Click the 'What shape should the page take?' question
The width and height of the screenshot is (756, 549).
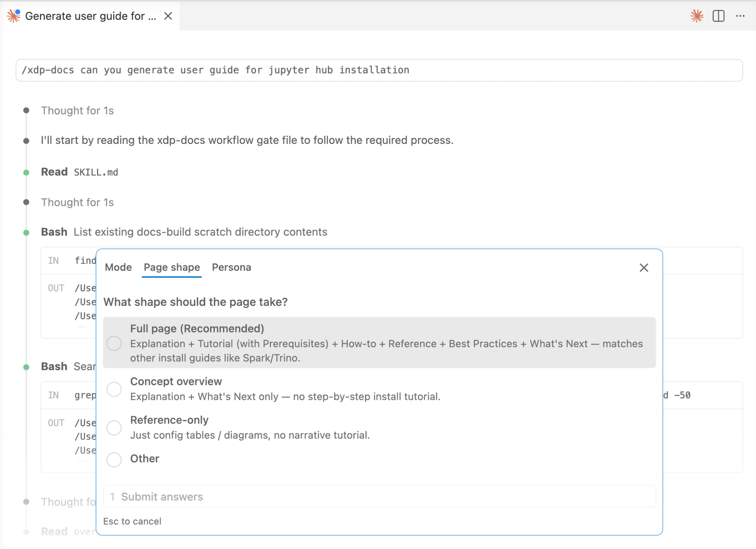pyautogui.click(x=195, y=302)
